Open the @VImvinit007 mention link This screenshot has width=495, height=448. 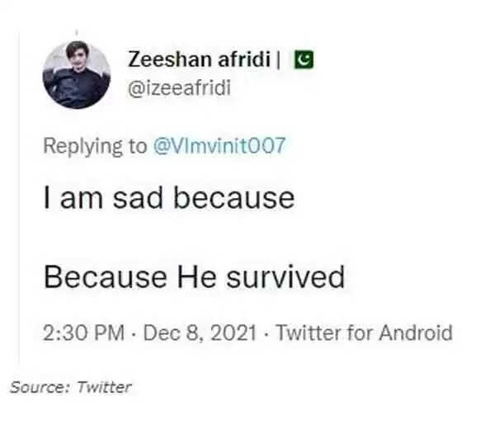click(219, 145)
